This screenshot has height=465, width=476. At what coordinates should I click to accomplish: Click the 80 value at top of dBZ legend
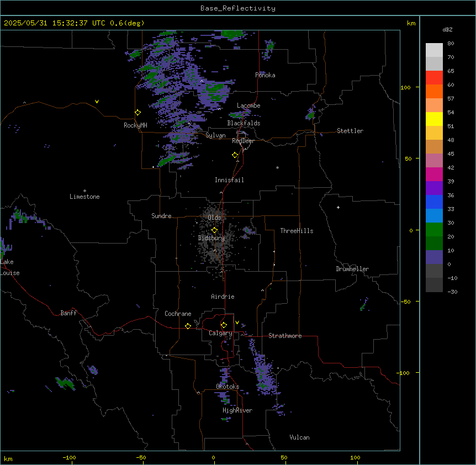(451, 44)
